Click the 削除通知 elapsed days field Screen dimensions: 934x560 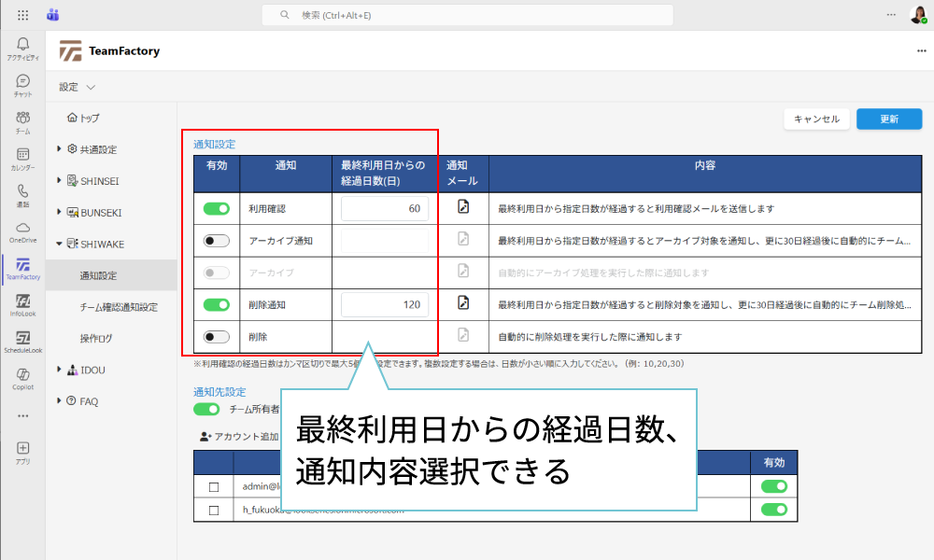385,304
